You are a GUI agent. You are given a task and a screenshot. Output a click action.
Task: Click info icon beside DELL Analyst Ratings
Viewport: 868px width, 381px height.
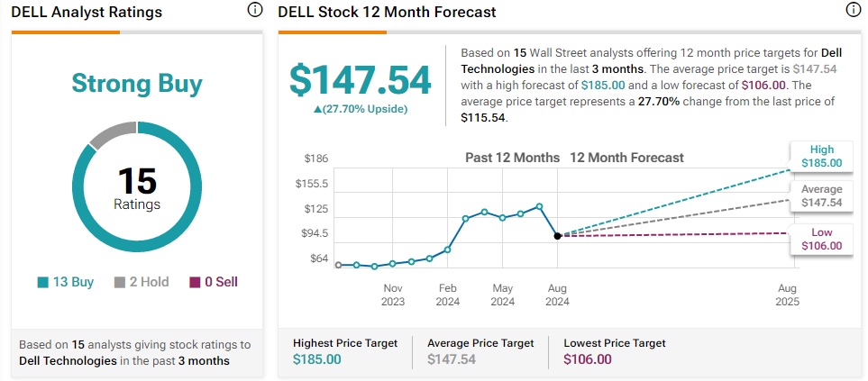254,11
